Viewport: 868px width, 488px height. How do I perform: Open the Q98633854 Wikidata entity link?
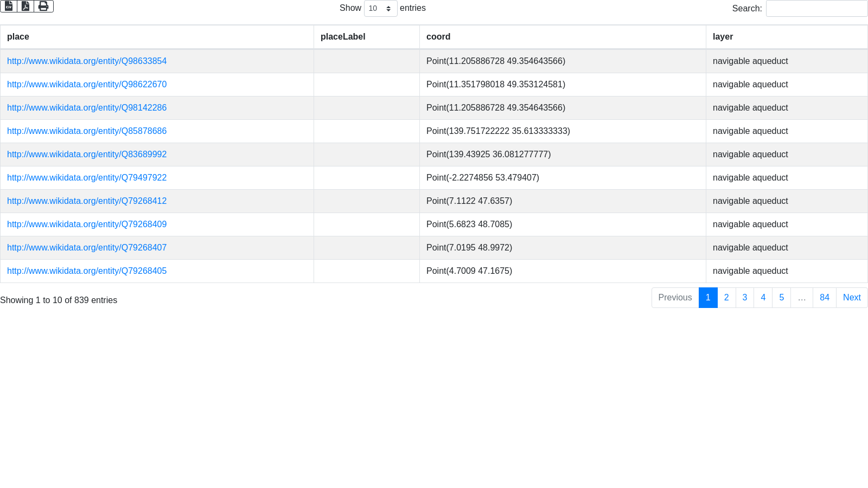coord(87,61)
